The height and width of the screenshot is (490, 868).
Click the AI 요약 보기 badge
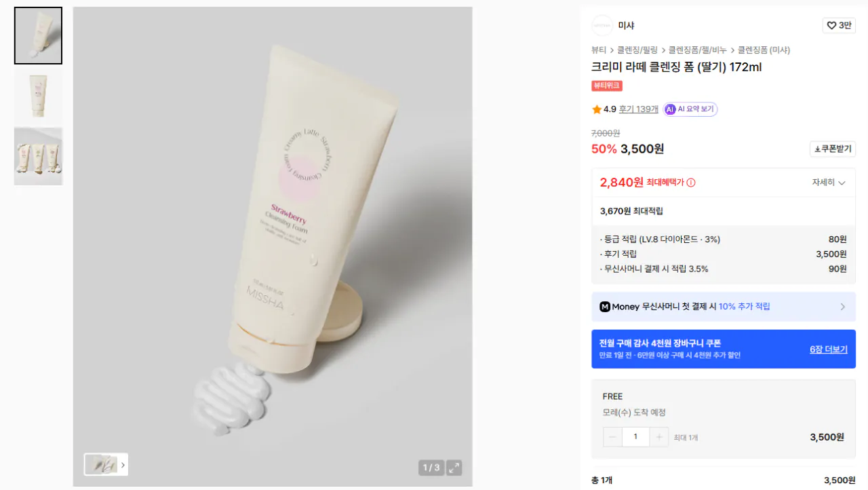690,109
